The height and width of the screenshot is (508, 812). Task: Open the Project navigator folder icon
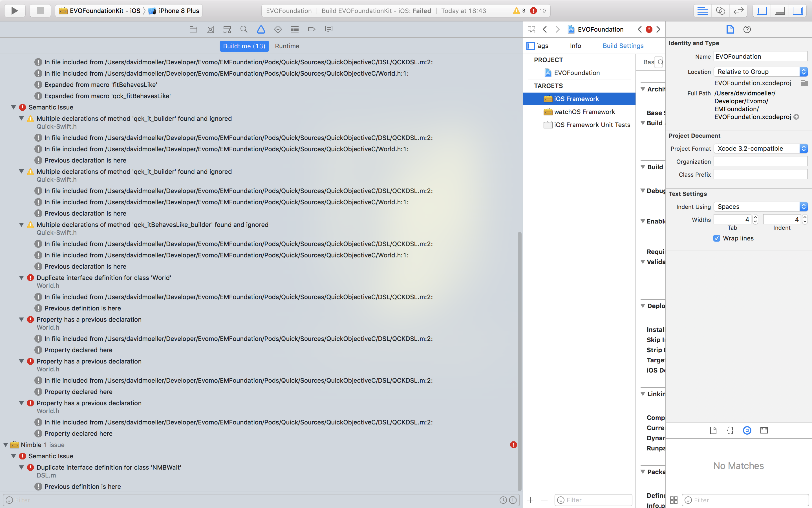pyautogui.click(x=193, y=29)
